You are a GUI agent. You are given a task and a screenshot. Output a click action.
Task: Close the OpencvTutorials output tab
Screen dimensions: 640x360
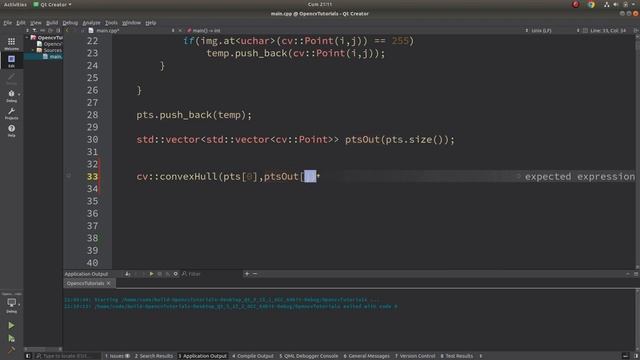pyautogui.click(x=109, y=283)
